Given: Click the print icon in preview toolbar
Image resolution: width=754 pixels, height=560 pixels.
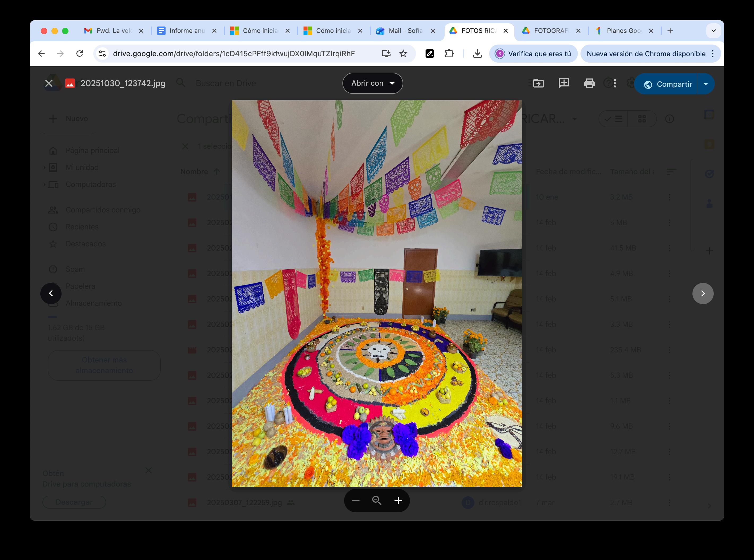Looking at the screenshot, I should (x=589, y=83).
